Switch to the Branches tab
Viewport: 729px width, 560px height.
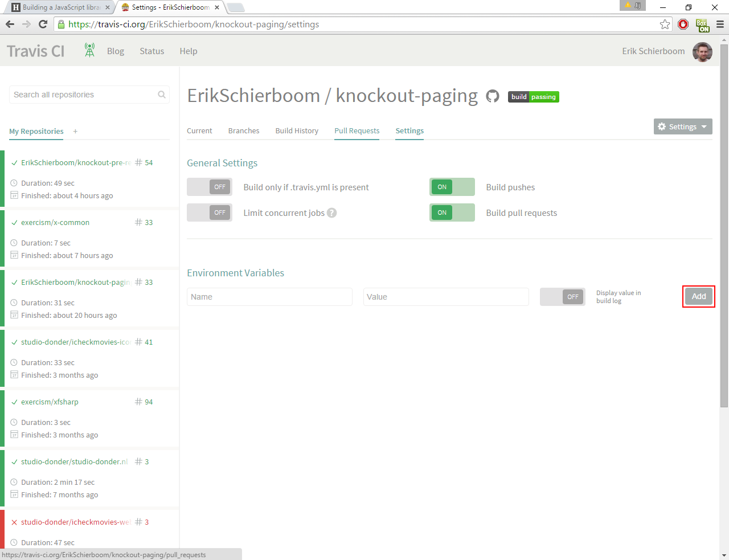(244, 131)
